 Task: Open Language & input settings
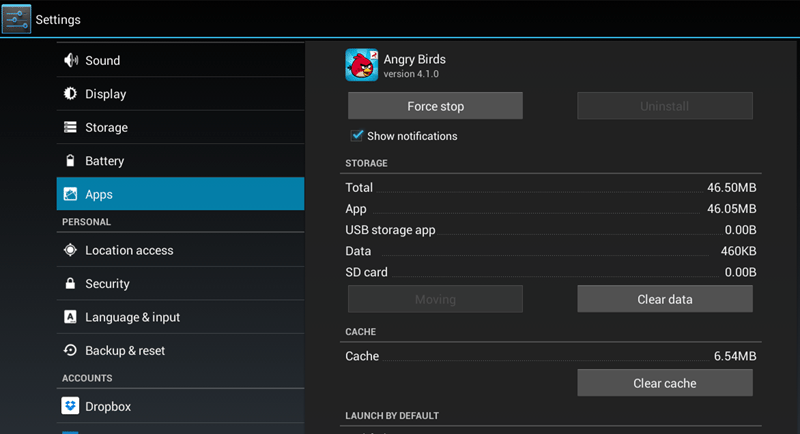tap(180, 317)
